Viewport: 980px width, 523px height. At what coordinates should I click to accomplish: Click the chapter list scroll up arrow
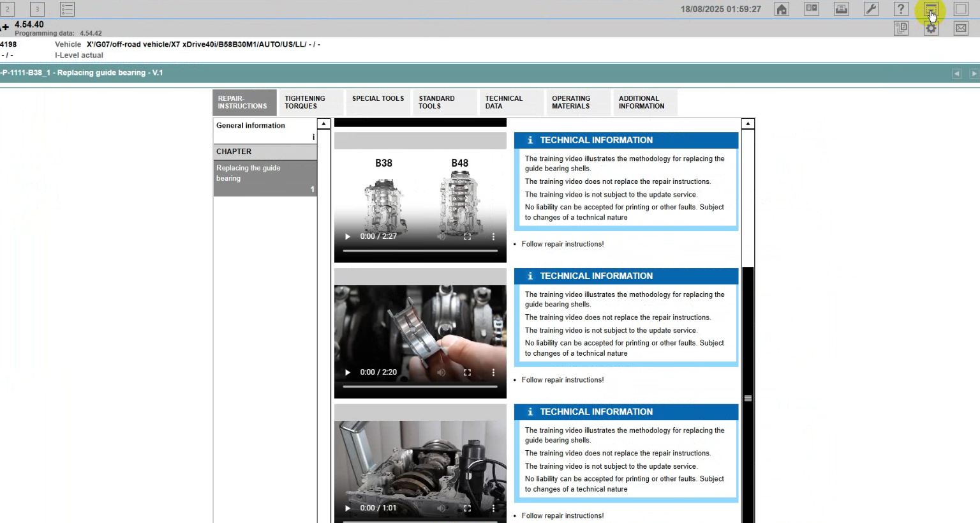tap(323, 124)
